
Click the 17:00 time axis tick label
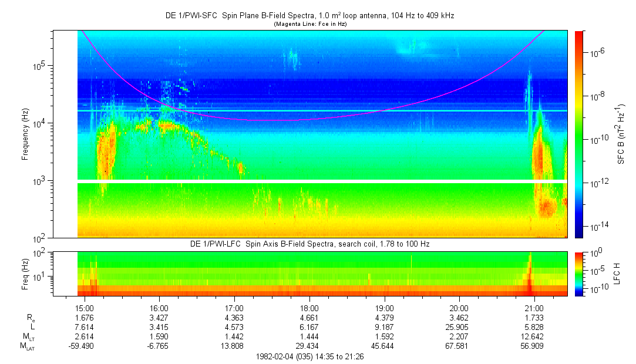pos(234,308)
